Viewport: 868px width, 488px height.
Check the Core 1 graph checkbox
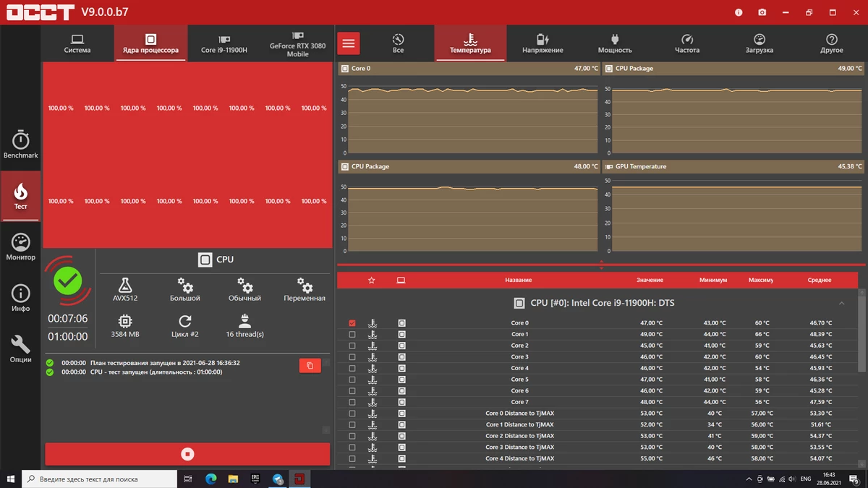[x=352, y=334]
